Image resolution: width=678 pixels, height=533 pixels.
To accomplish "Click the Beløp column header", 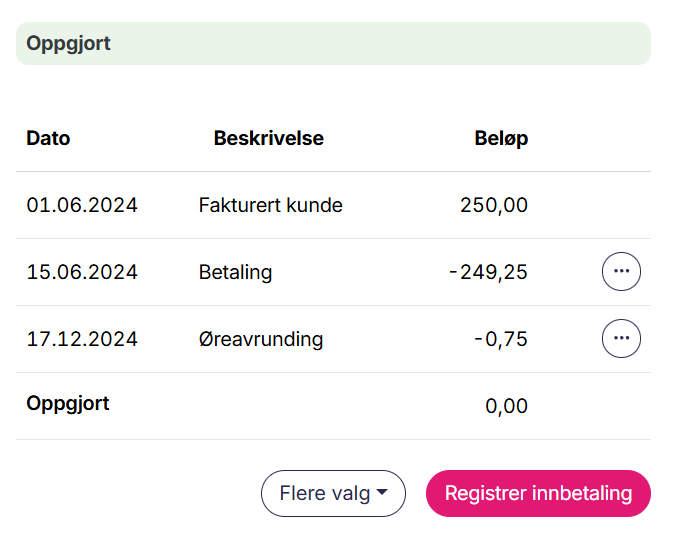I will [x=501, y=139].
